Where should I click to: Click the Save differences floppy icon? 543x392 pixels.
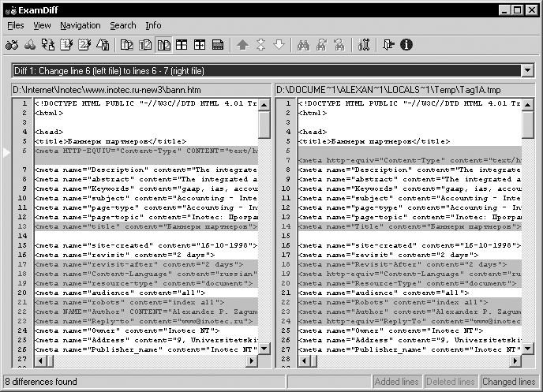click(x=103, y=45)
